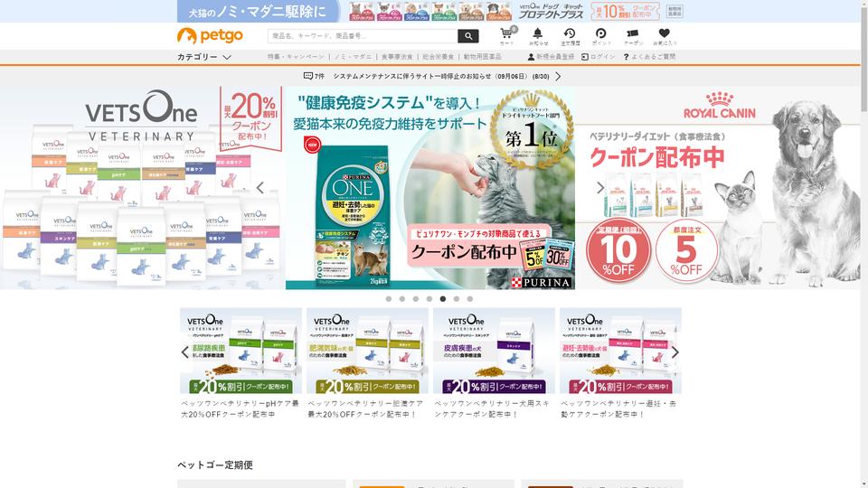The width and height of the screenshot is (868, 488).
Task: Click the ベッツワンベテリナリーpHケア caption link
Action: click(241, 408)
